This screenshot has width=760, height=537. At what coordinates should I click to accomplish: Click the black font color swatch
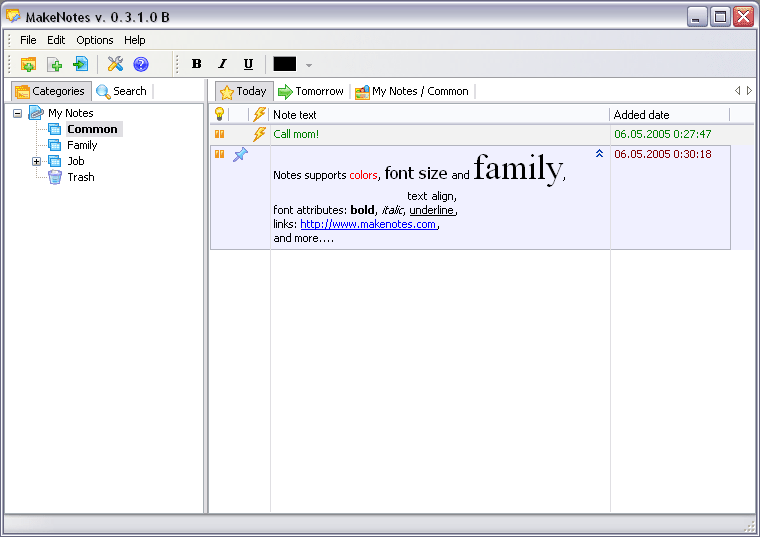tap(285, 64)
